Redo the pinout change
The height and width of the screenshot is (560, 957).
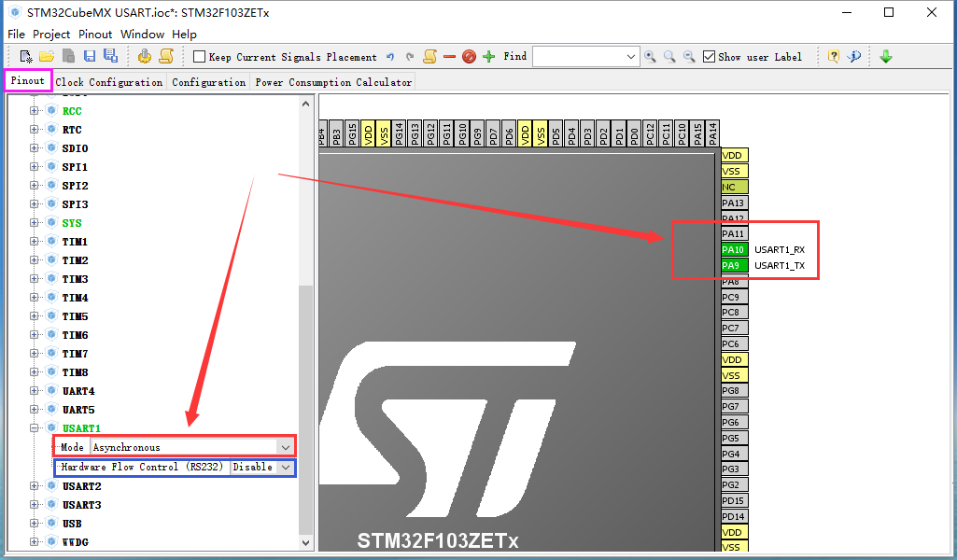pos(410,57)
